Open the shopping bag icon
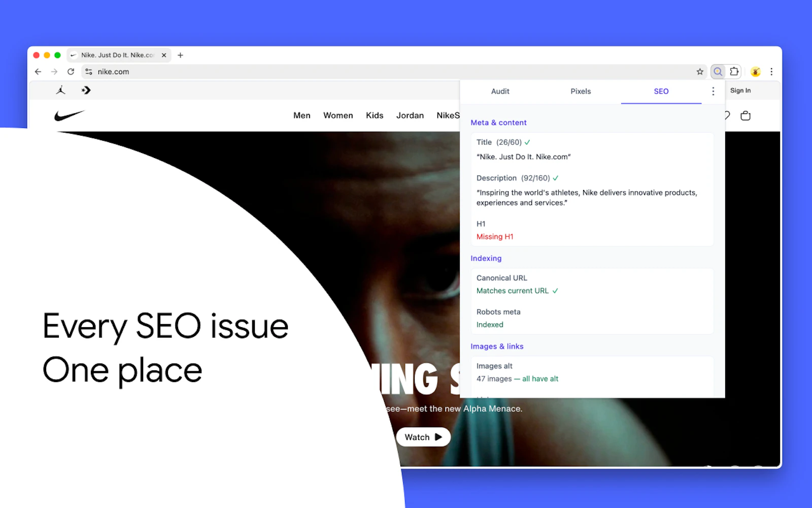 point(746,116)
